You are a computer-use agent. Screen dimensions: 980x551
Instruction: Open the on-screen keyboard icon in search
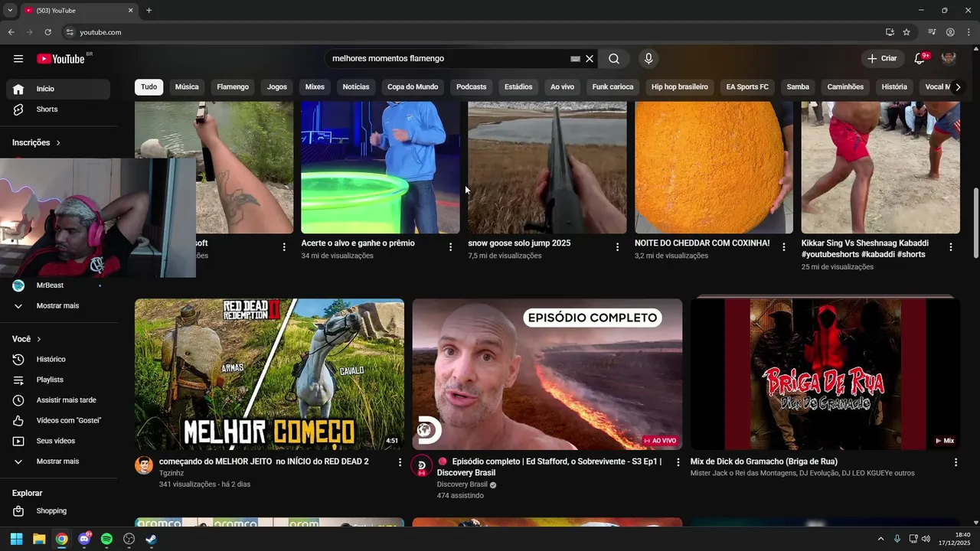click(575, 59)
